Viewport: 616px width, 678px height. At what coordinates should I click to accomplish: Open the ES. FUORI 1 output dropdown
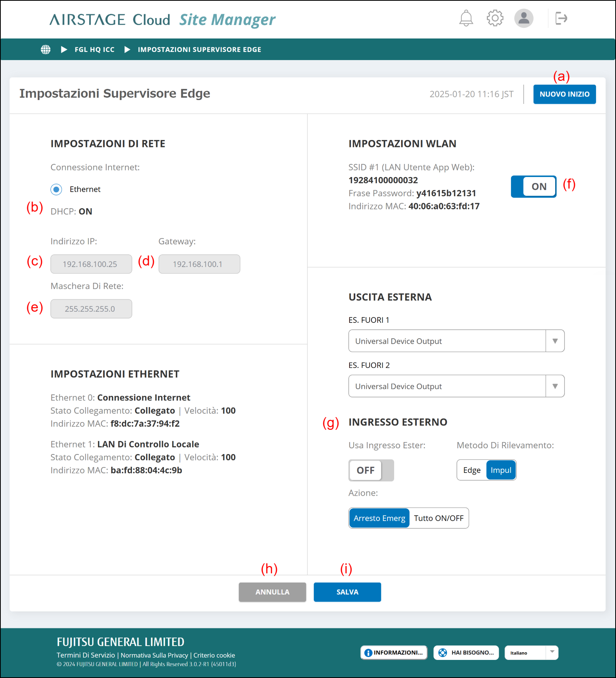click(555, 341)
